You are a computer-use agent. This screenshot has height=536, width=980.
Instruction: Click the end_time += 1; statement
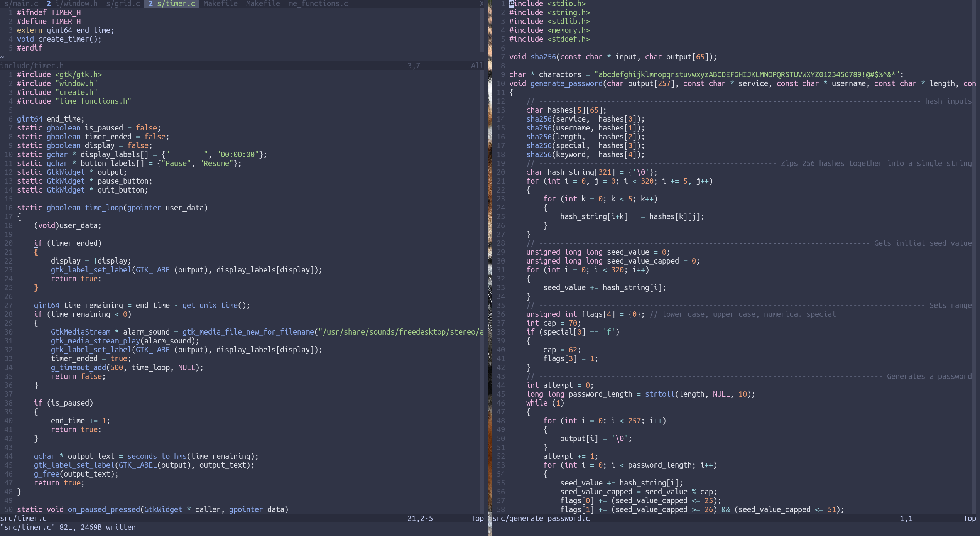point(80,421)
